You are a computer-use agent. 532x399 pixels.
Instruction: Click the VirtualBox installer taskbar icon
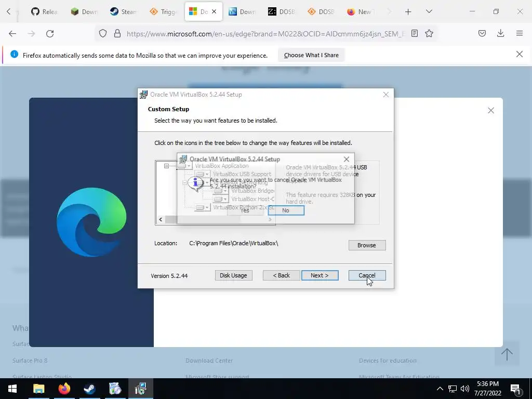click(140, 389)
